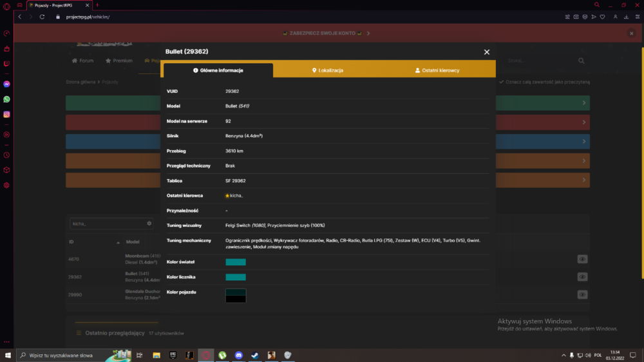Image resolution: width=644 pixels, height=362 pixels.
Task: Bookmark page with the heart icon
Action: point(603,17)
